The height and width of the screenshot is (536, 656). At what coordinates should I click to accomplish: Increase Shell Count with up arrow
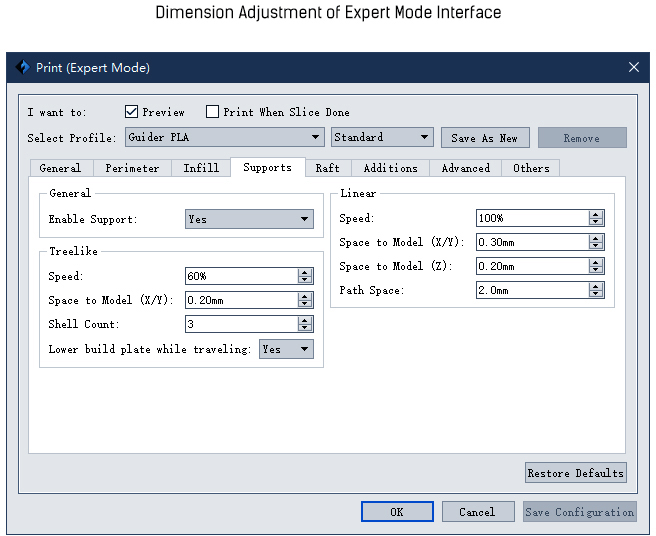(x=305, y=320)
